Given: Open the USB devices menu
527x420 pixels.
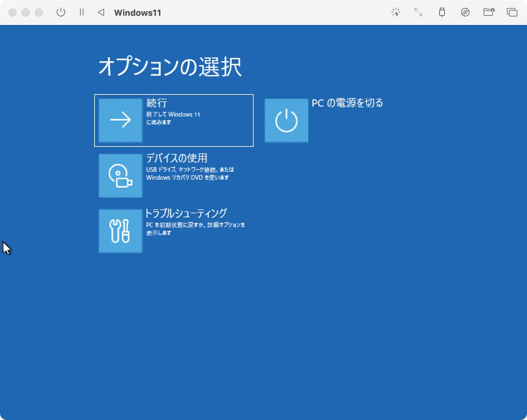Looking at the screenshot, I should click(442, 13).
